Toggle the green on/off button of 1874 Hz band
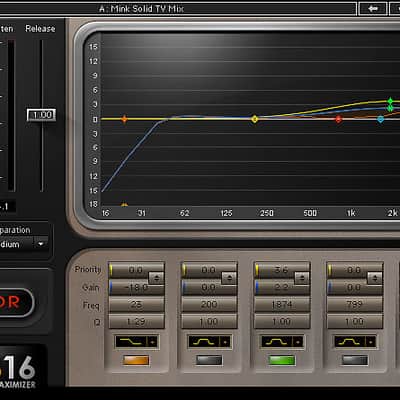Viewport: 400px width, 400px height. pos(282,360)
